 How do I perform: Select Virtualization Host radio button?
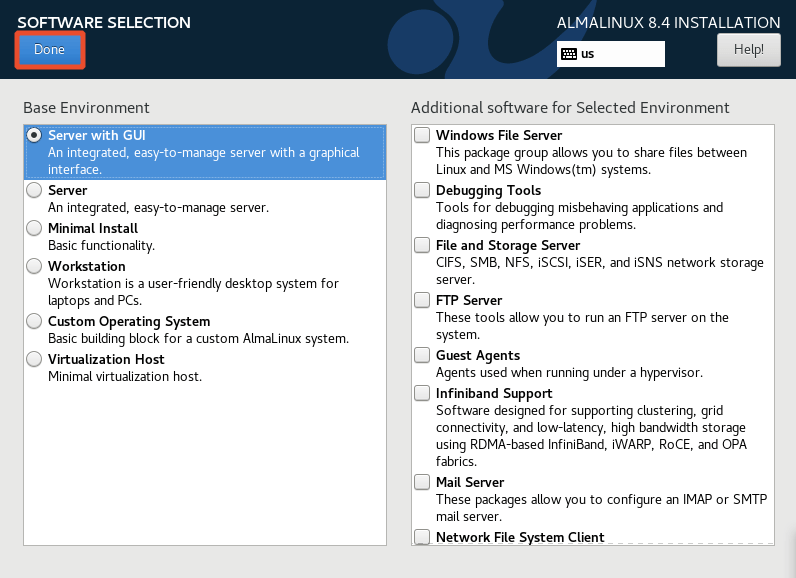pyautogui.click(x=35, y=359)
